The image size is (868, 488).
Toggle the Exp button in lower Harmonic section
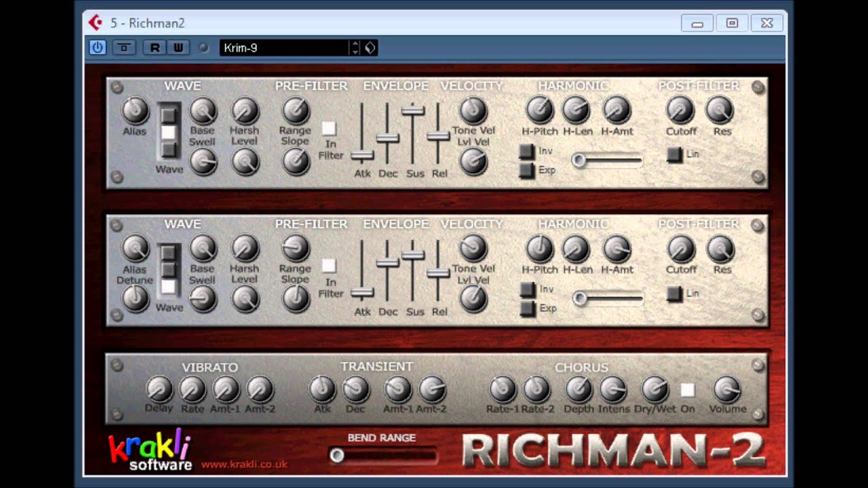pyautogui.click(x=527, y=309)
